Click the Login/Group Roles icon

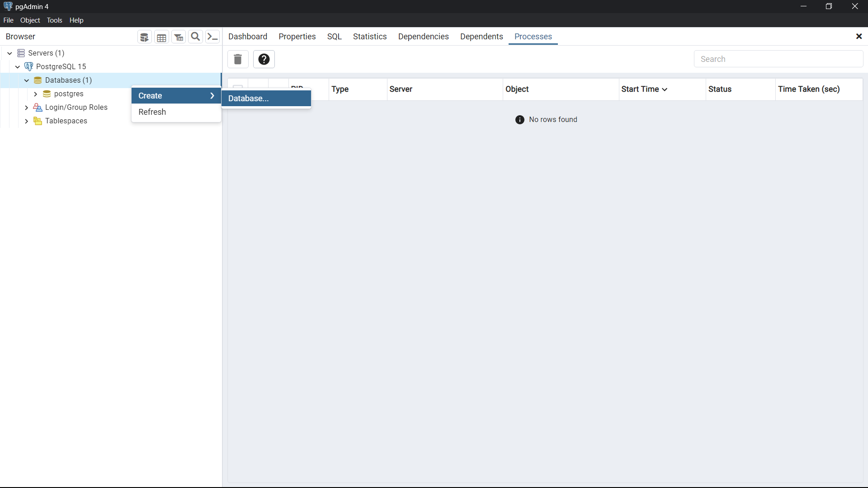(38, 108)
